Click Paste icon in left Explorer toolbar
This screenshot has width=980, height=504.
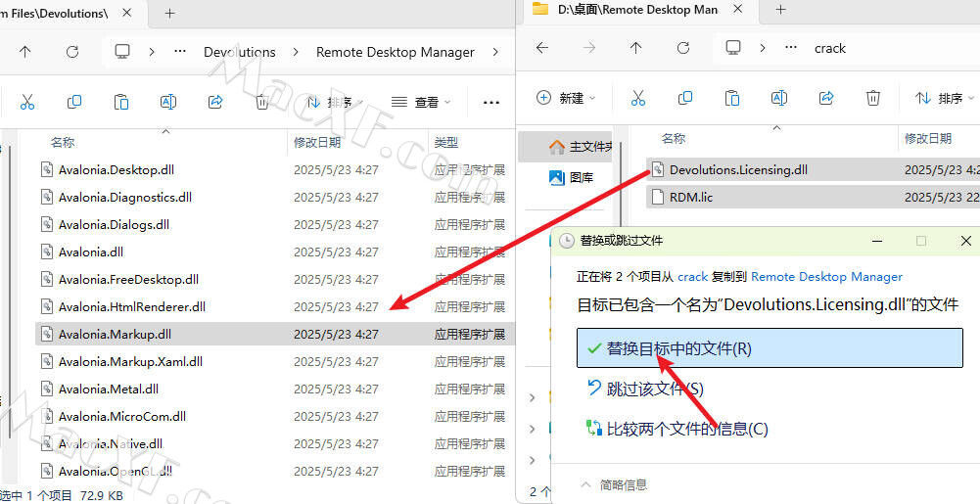[121, 102]
